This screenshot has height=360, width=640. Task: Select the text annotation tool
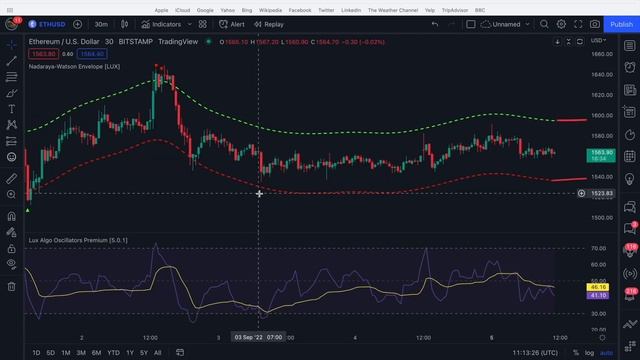point(11,109)
